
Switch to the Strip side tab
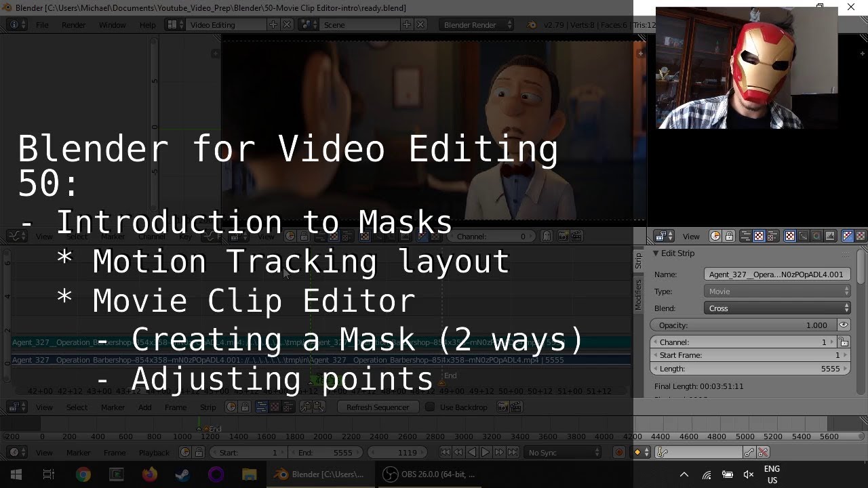[x=638, y=261]
